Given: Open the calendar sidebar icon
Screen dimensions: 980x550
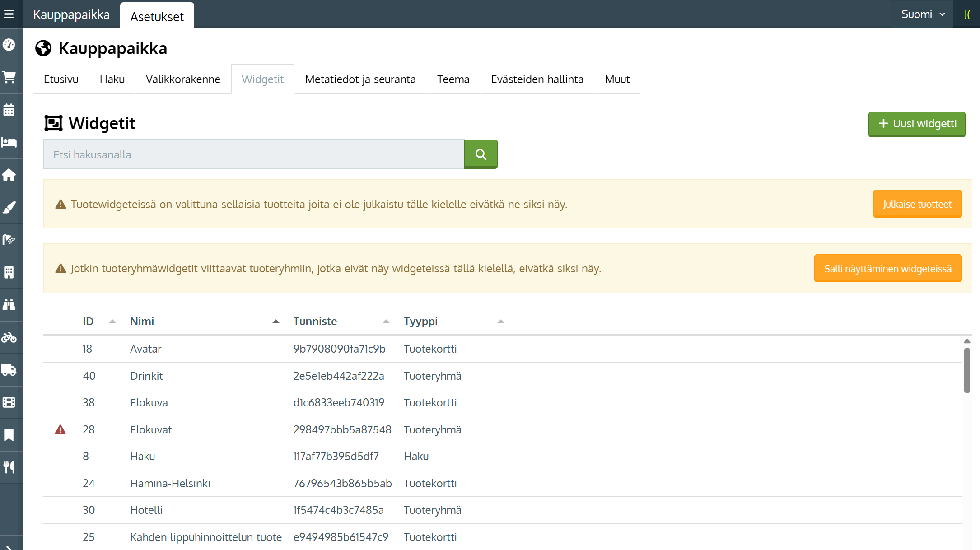Looking at the screenshot, I should click(x=9, y=110).
